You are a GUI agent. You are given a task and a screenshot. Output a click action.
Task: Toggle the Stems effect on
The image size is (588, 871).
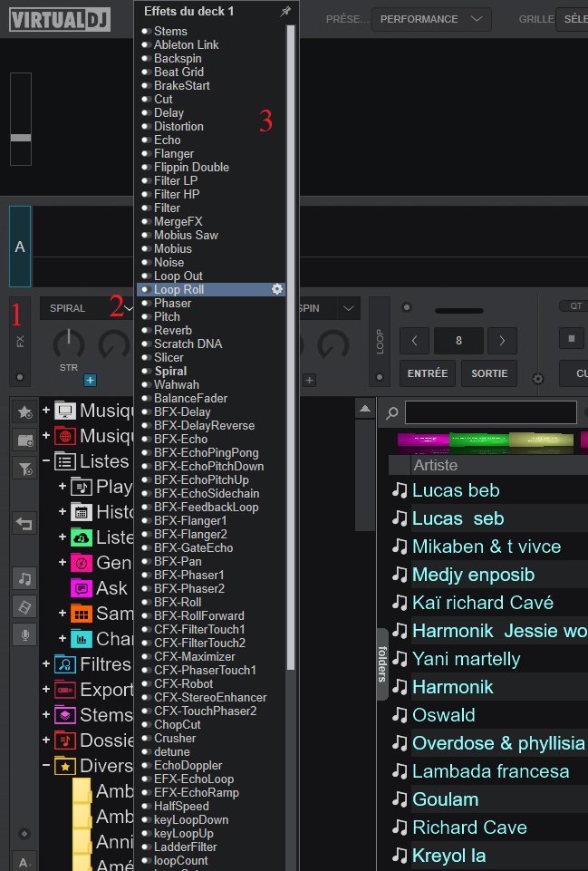(146, 31)
